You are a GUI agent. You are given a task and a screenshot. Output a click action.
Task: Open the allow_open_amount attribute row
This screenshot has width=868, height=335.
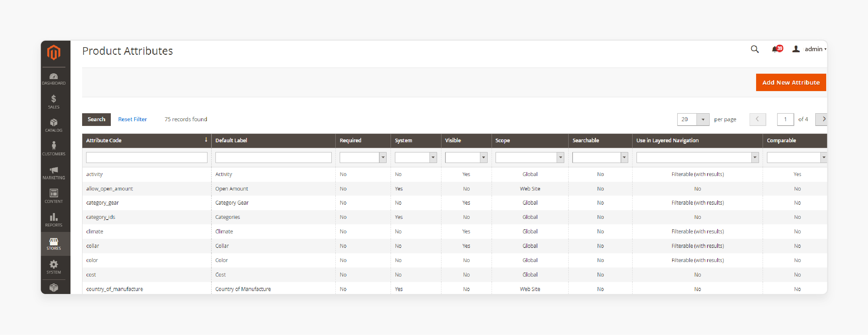click(455, 189)
